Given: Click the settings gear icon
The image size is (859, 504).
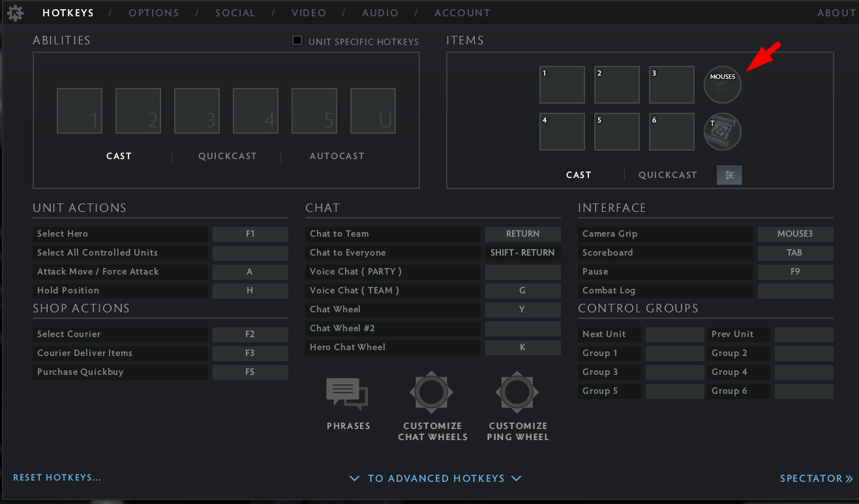Looking at the screenshot, I should pos(15,12).
